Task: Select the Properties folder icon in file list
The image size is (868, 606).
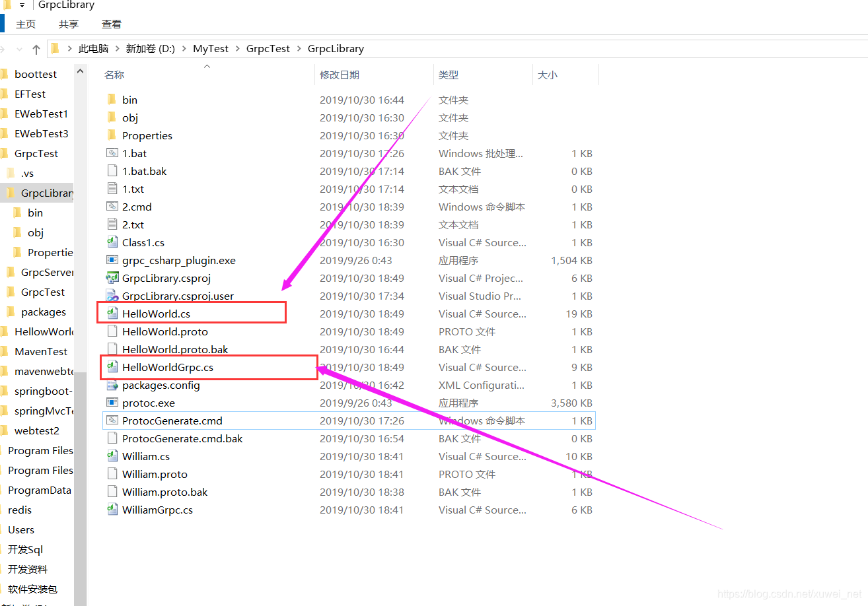Action: tap(111, 135)
